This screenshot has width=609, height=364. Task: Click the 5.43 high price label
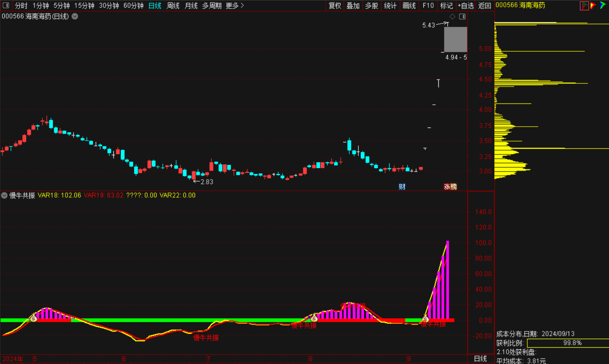click(x=429, y=25)
